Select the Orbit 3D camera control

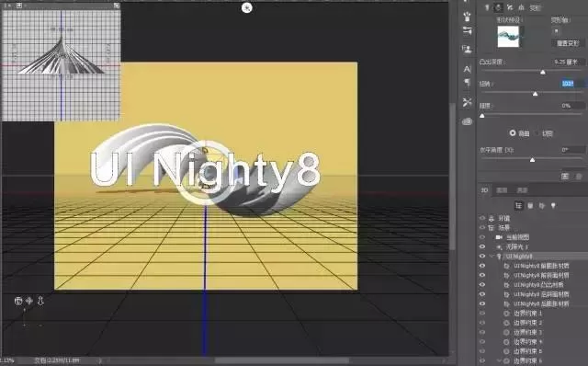tap(18, 301)
